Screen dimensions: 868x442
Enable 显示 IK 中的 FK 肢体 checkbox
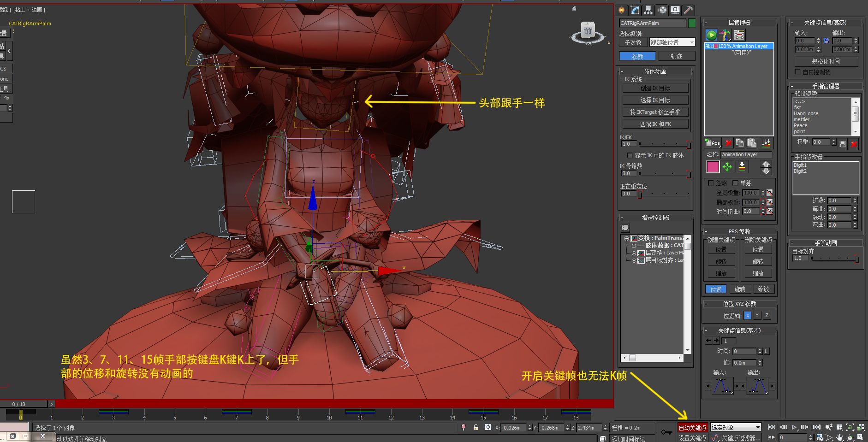point(630,155)
